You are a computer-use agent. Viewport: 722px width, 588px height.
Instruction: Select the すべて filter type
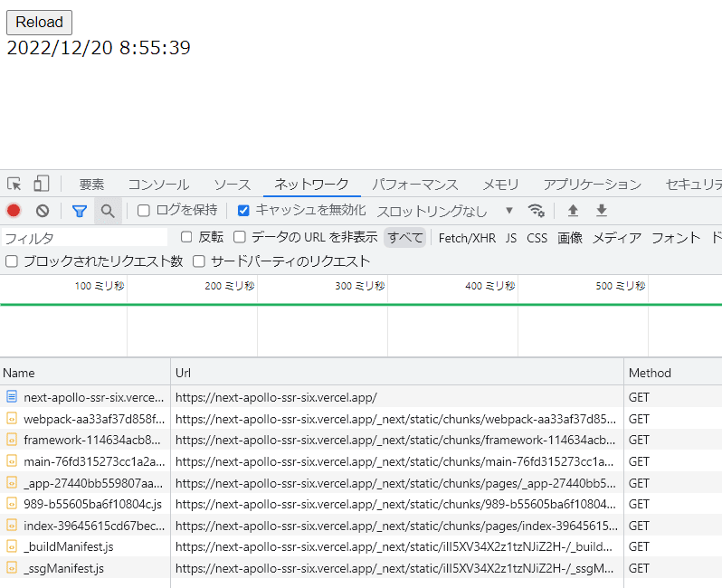[405, 238]
